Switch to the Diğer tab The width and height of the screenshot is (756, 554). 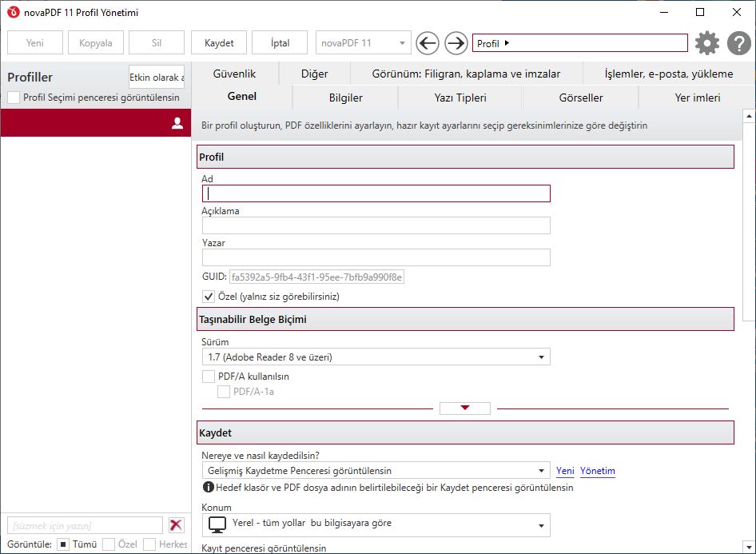pos(314,74)
